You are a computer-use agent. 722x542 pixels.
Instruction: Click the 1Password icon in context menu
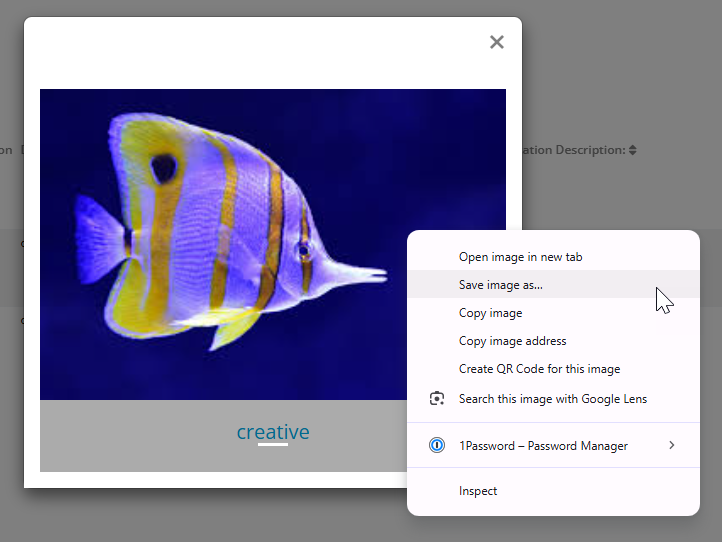pos(436,446)
